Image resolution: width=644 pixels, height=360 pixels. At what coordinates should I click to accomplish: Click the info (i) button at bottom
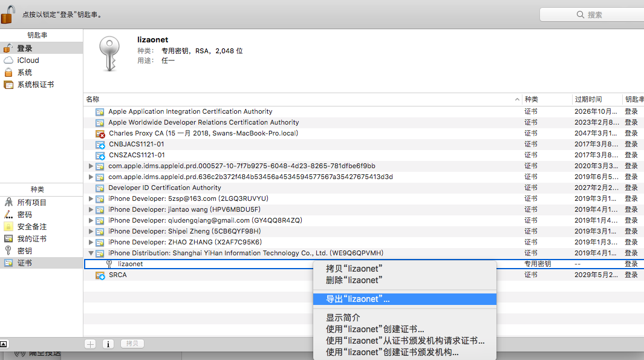pyautogui.click(x=108, y=344)
